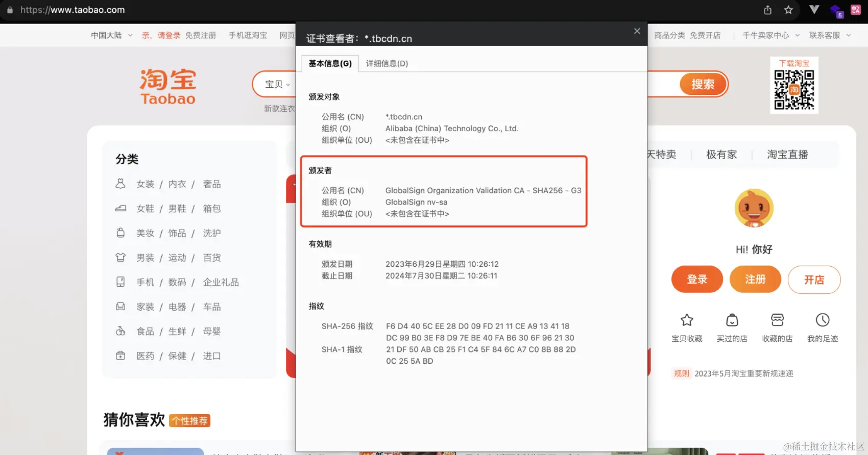Open 我的足迹 clock icon
Viewport: 868px width, 455px height.
pyautogui.click(x=823, y=320)
